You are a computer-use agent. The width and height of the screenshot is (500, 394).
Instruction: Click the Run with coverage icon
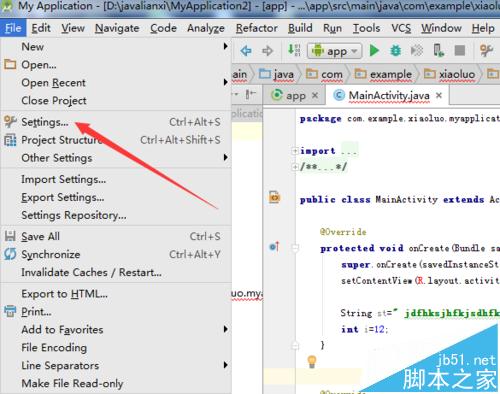point(417,51)
